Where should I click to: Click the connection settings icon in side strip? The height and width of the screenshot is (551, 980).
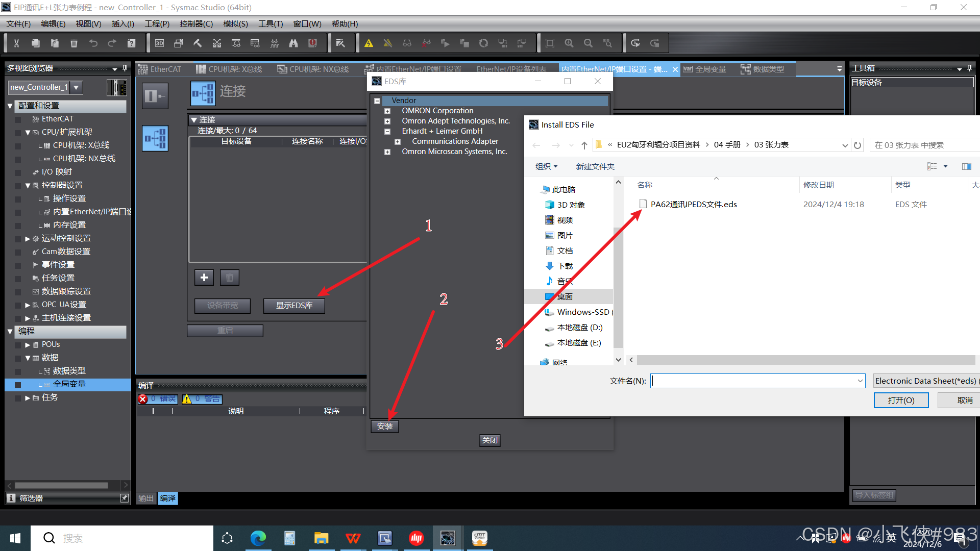[x=155, y=138]
